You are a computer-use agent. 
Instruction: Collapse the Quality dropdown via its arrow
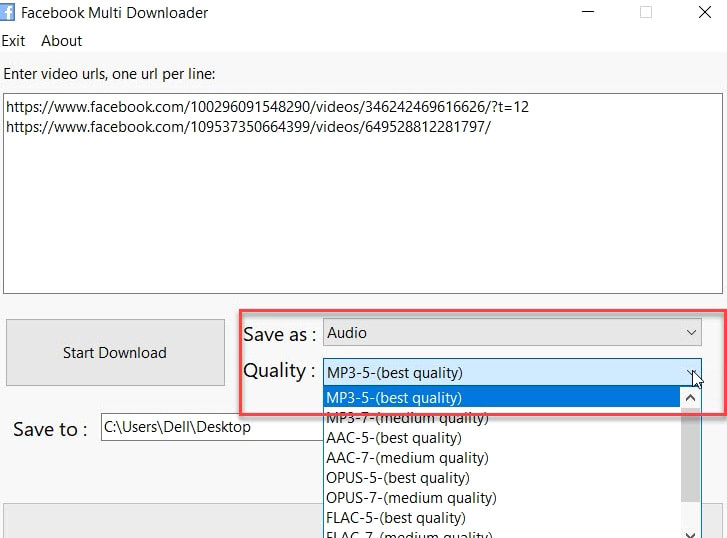pos(691,372)
